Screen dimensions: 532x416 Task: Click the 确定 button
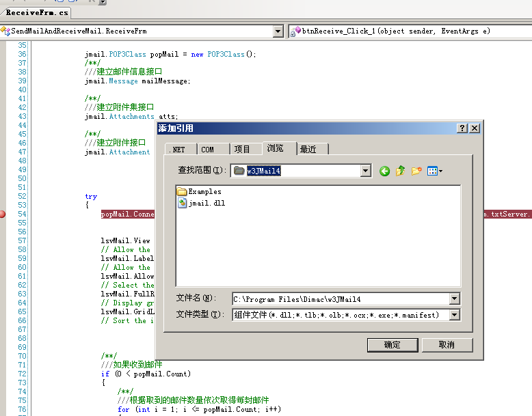pos(392,344)
